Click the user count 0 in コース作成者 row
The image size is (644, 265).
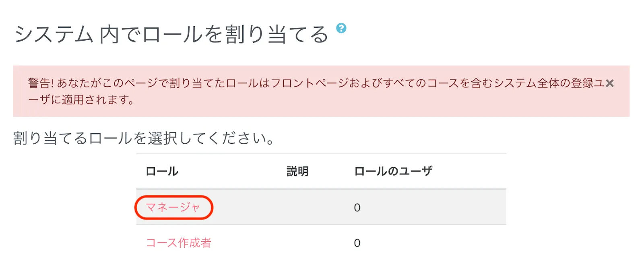click(x=357, y=243)
